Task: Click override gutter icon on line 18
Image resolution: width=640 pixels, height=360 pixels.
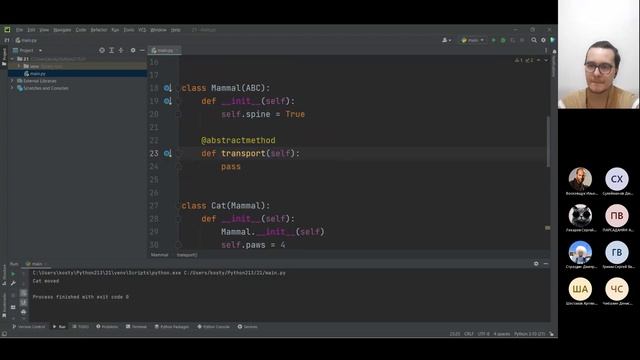Action: coord(167,88)
